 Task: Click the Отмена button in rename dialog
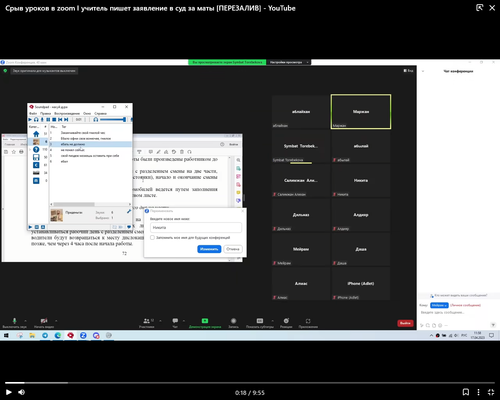click(233, 249)
